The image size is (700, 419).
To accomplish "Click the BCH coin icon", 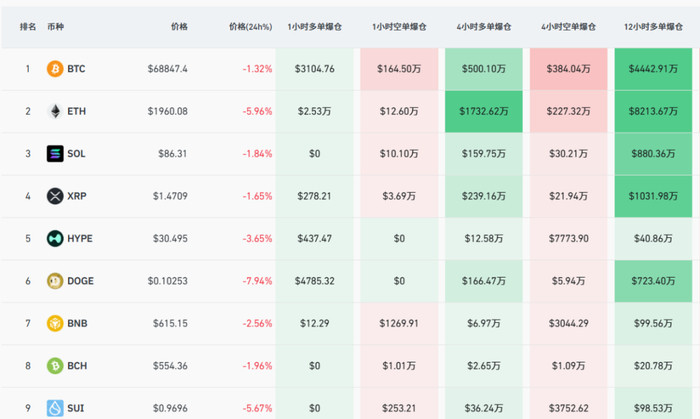I will tap(54, 366).
